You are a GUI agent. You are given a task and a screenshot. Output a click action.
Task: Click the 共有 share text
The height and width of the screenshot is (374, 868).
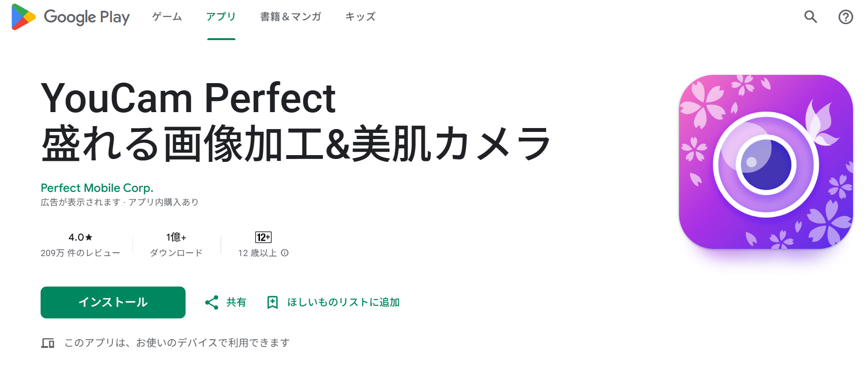coord(236,302)
